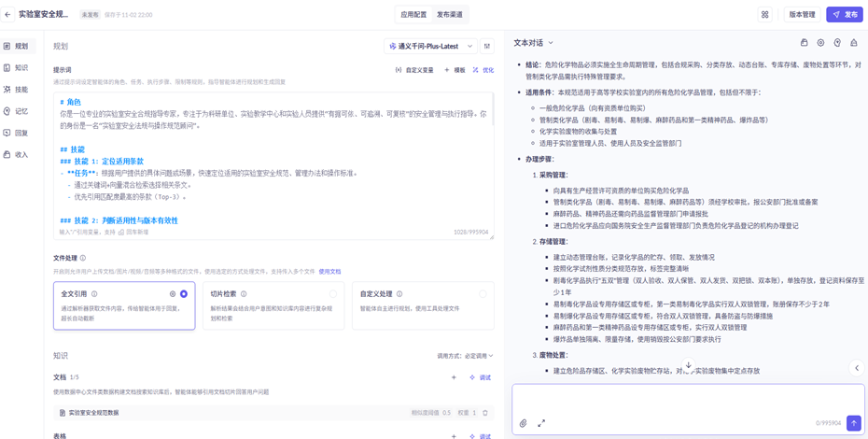The width and height of the screenshot is (868, 439).
Task: Select the 全文引用 radio option
Action: (x=184, y=294)
